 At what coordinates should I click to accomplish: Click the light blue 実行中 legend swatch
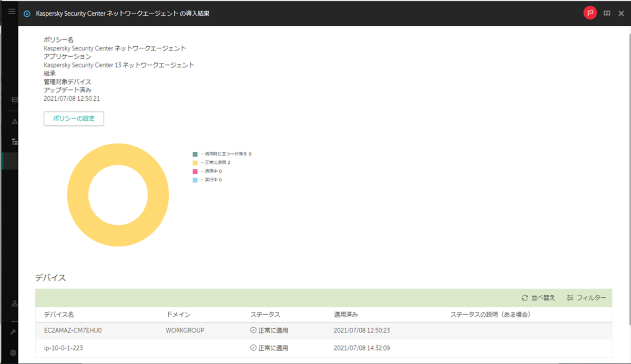(x=195, y=180)
